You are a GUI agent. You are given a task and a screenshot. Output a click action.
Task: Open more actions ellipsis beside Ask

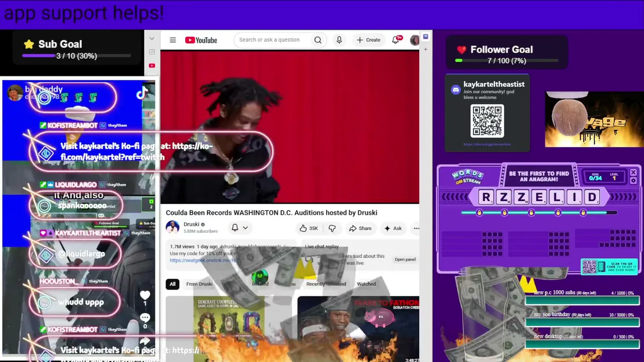416,228
